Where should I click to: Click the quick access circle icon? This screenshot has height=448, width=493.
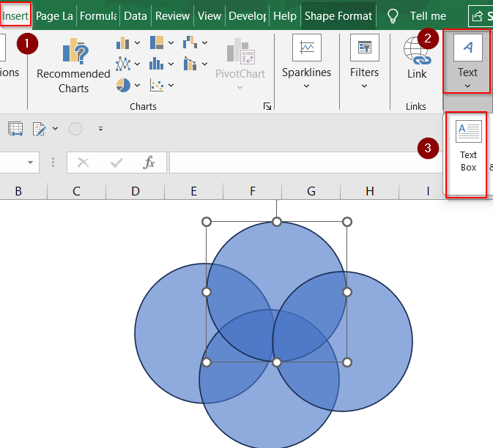pyautogui.click(x=75, y=129)
